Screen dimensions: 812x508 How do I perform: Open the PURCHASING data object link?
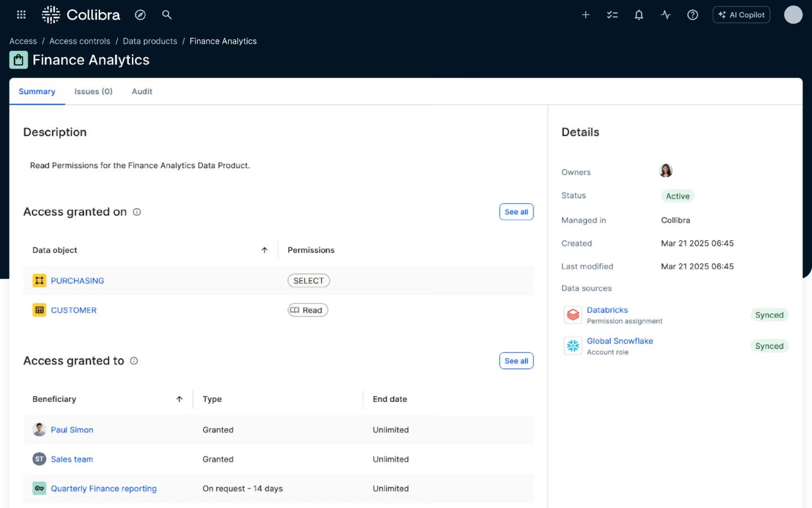coord(77,281)
